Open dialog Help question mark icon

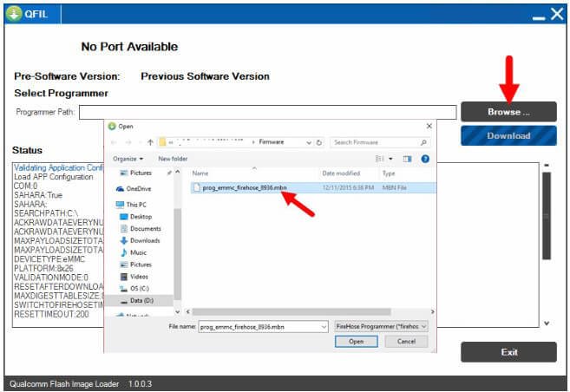coord(425,159)
